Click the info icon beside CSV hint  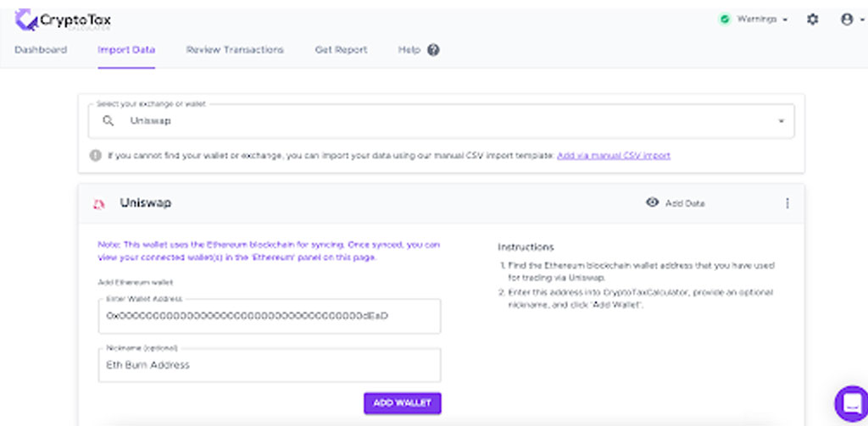(96, 156)
